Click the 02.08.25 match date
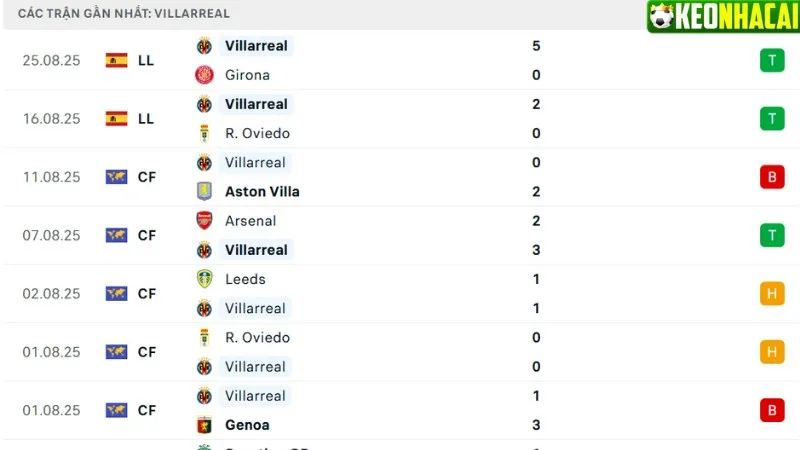 click(51, 294)
